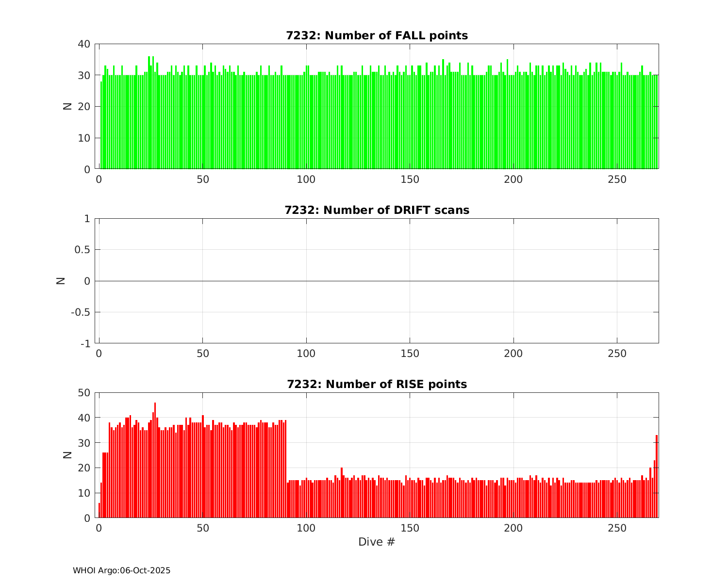Click the 'Number of FALL points' chart title
Screen dimensions: 728x582
[377, 35]
